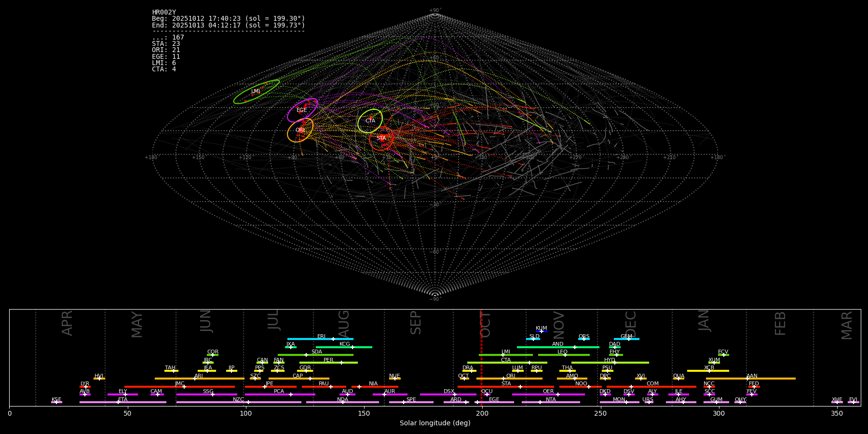
Task: Select the LEO shower bar in timeline
Action: (x=564, y=355)
